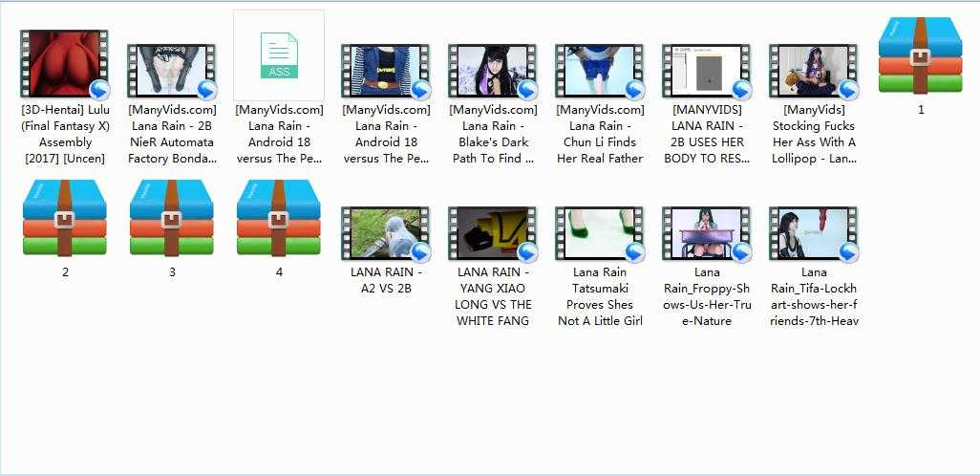This screenshot has width=980, height=476.
Task: Open the LANA RAIN - A2 VS 2B video
Action: [x=386, y=233]
